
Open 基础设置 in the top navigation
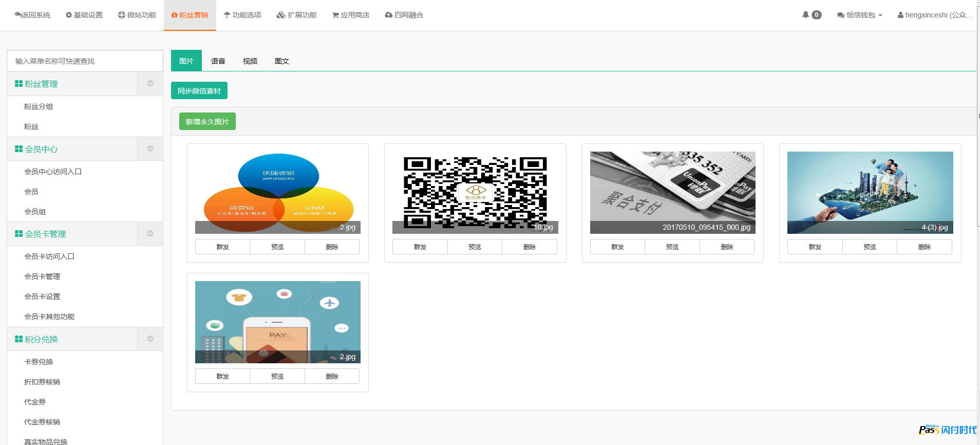click(84, 15)
